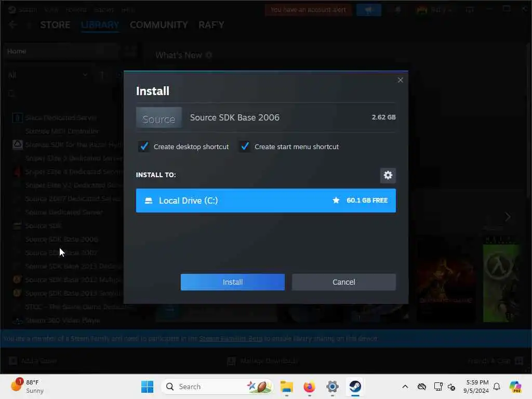532x399 pixels.
Task: Open install settings gear in dialog
Action: point(388,175)
